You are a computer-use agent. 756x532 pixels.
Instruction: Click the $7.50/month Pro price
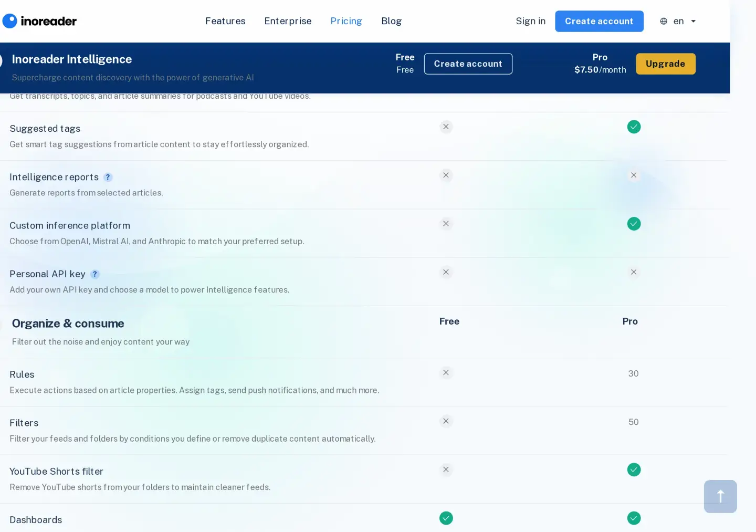[600, 70]
